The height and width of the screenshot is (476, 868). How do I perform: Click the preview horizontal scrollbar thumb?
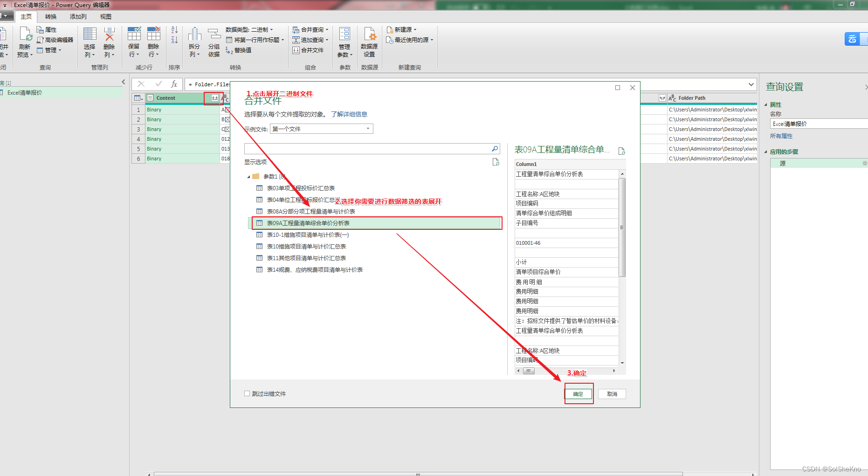coord(529,371)
